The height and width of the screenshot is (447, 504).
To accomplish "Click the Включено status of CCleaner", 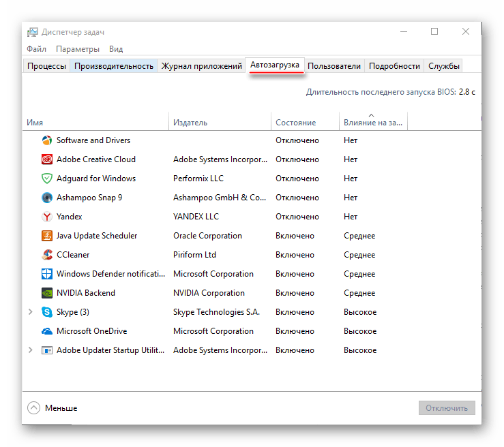I will coord(295,255).
